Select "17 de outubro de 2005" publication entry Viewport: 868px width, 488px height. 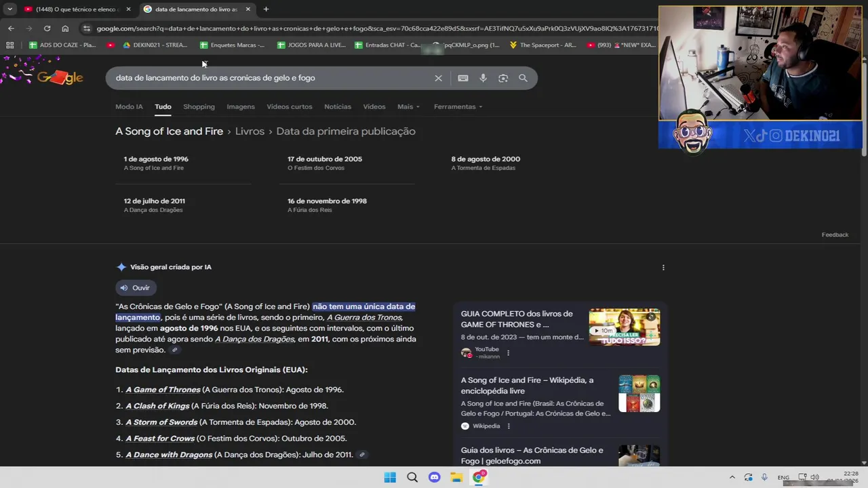click(x=325, y=163)
